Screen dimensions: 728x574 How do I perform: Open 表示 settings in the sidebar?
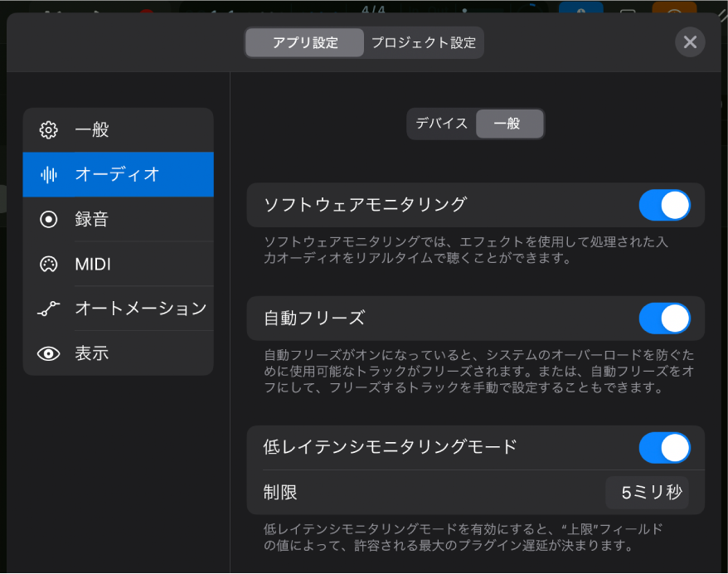119,353
